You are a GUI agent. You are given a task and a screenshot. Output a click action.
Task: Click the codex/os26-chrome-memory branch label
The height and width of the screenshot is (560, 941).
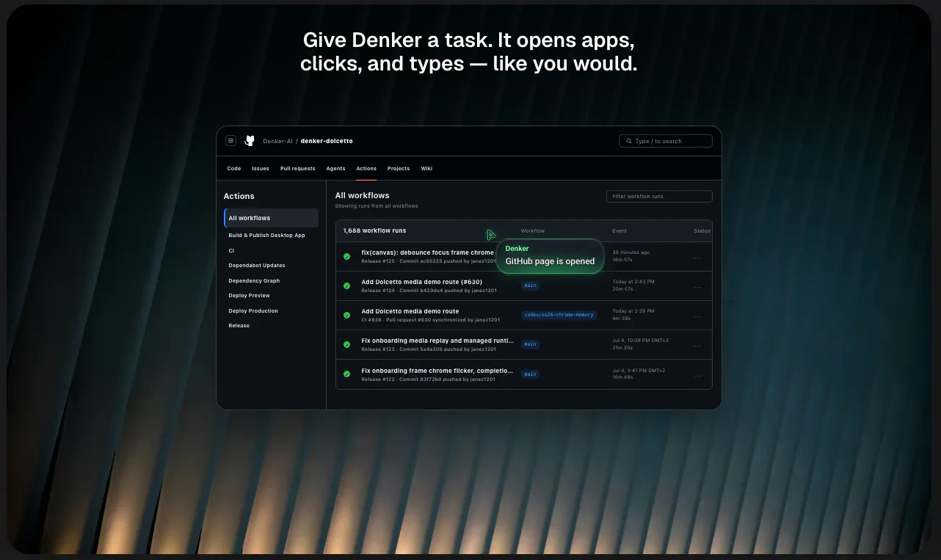click(559, 315)
